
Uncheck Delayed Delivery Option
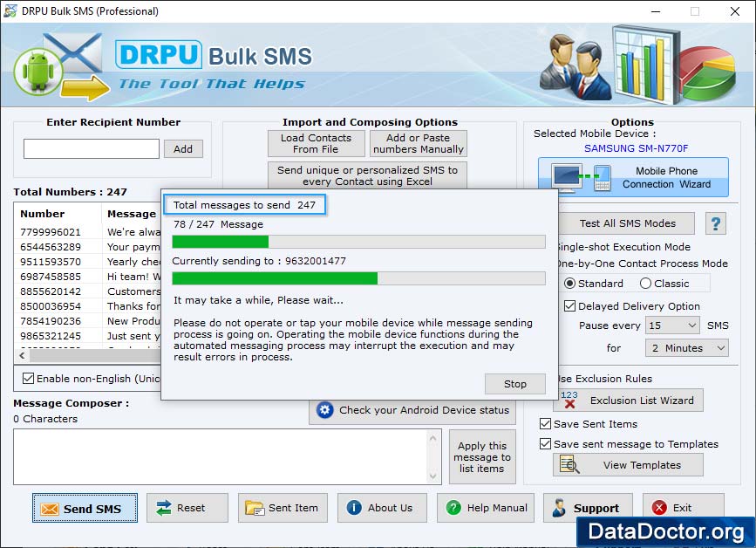pos(569,305)
